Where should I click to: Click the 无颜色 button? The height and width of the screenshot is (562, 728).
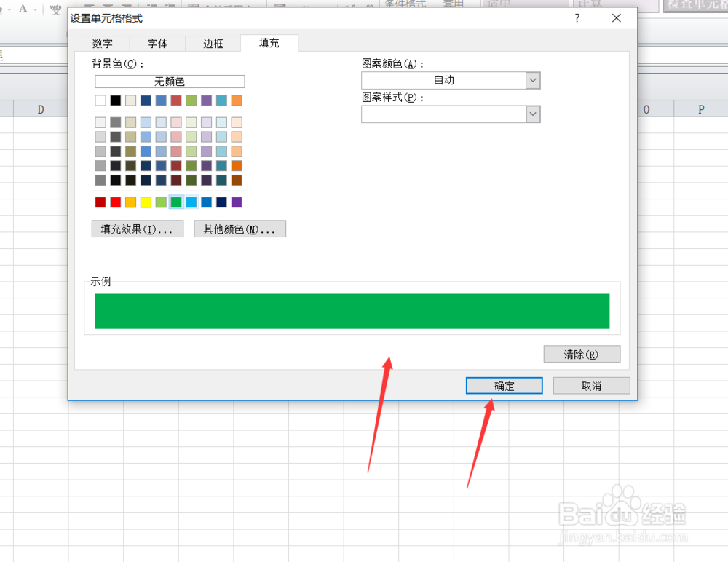170,82
